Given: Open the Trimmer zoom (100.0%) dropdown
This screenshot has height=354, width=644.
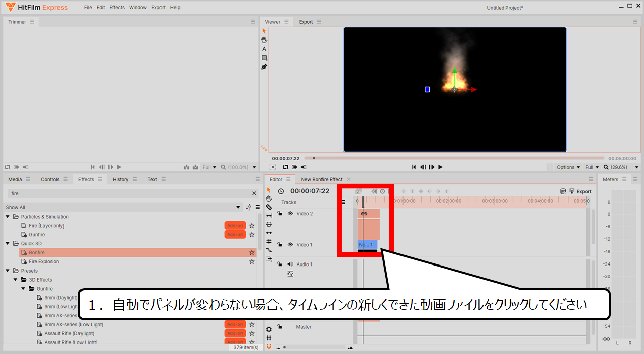Looking at the screenshot, I should pos(239,167).
